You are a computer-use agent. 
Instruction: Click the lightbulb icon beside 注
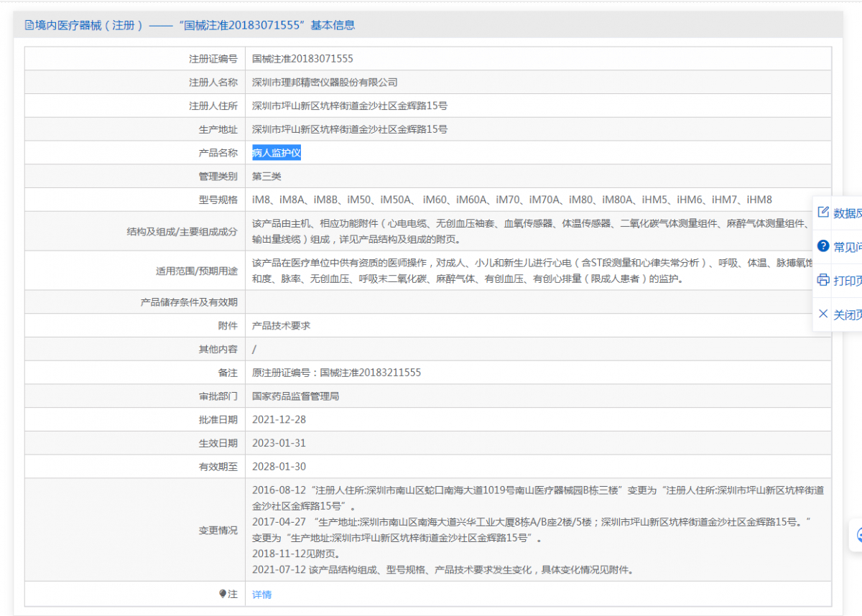[223, 594]
